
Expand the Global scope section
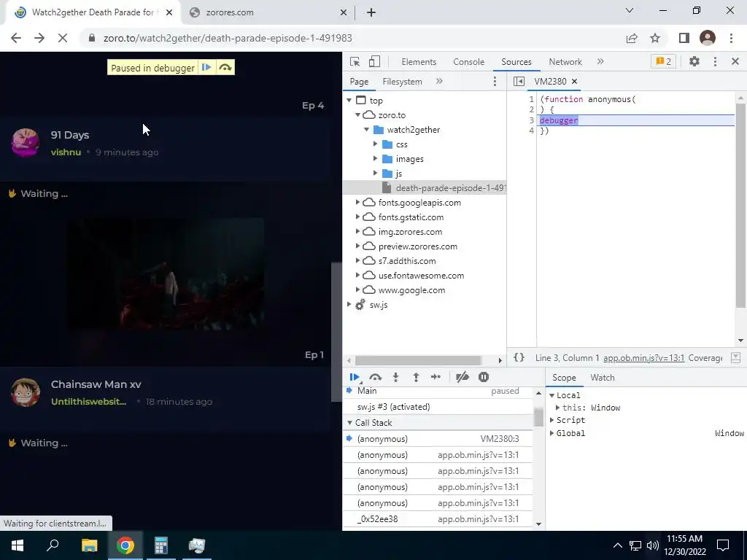tap(552, 433)
